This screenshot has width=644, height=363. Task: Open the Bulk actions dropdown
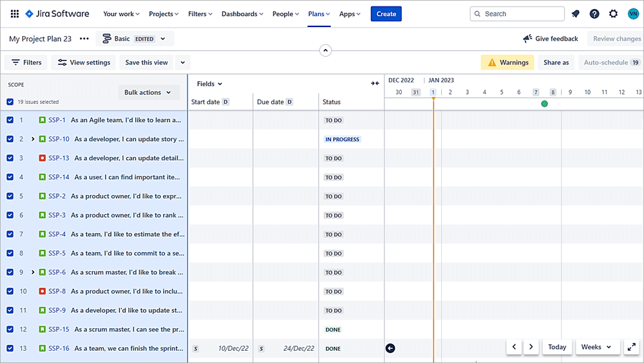(148, 92)
